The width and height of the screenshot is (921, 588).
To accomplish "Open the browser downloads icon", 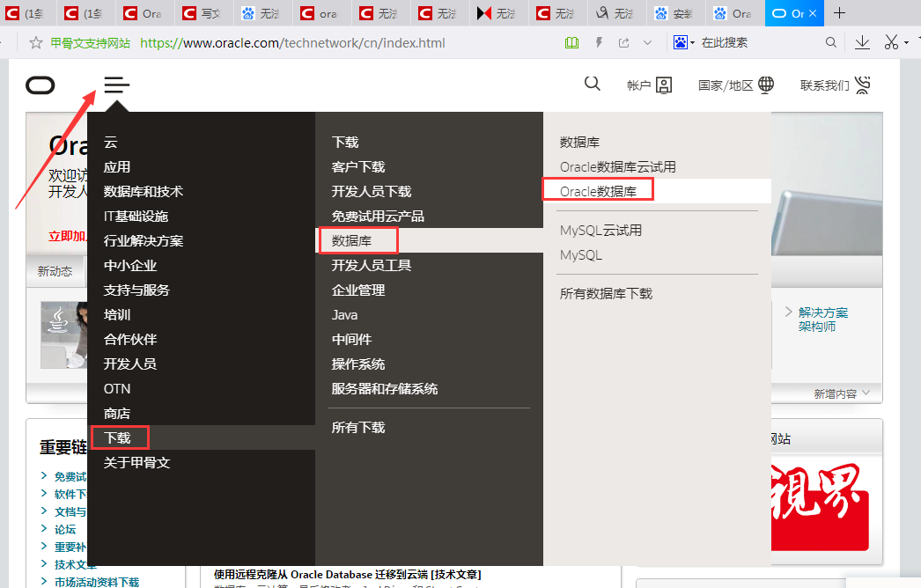I will click(x=862, y=41).
